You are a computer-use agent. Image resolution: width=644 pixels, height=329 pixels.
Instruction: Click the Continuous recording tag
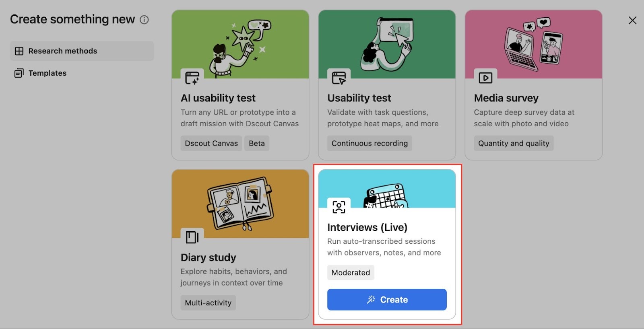(369, 144)
